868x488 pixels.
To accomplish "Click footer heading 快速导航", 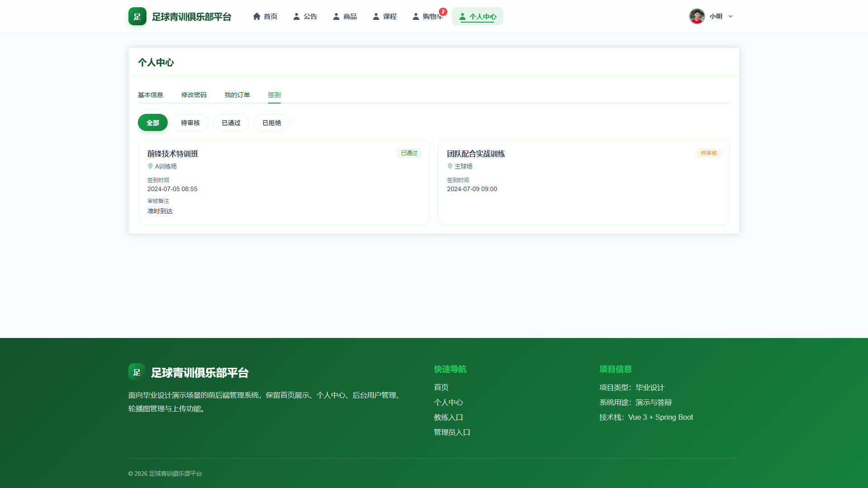I will [x=450, y=369].
